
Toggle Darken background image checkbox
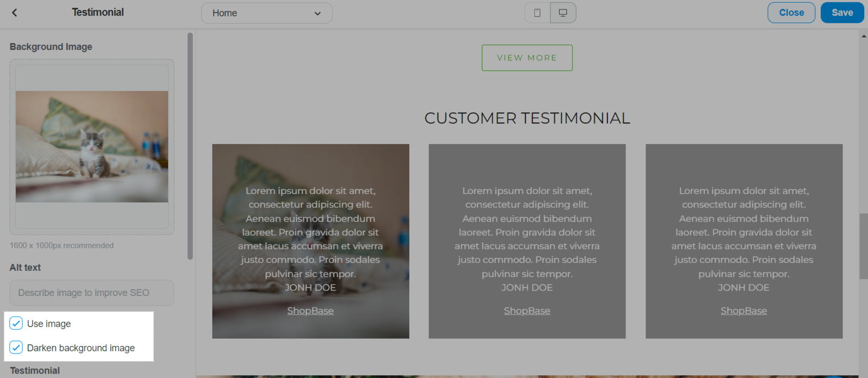[x=16, y=348]
